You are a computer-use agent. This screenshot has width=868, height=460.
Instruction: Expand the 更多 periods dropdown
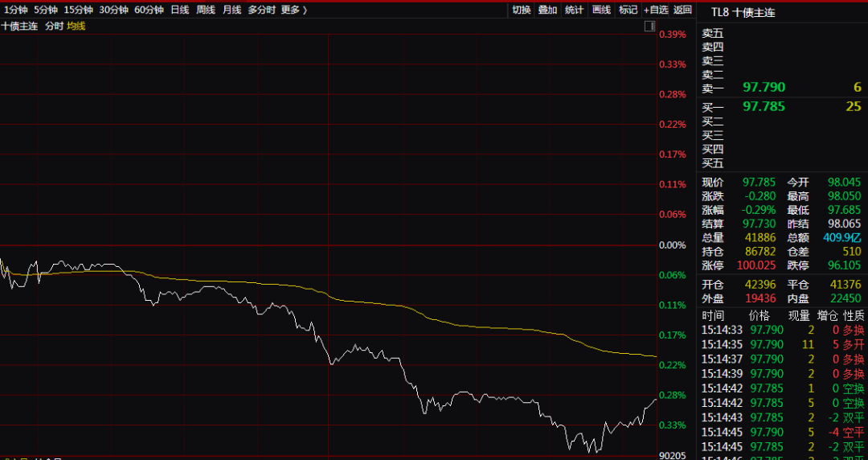pyautogui.click(x=293, y=10)
